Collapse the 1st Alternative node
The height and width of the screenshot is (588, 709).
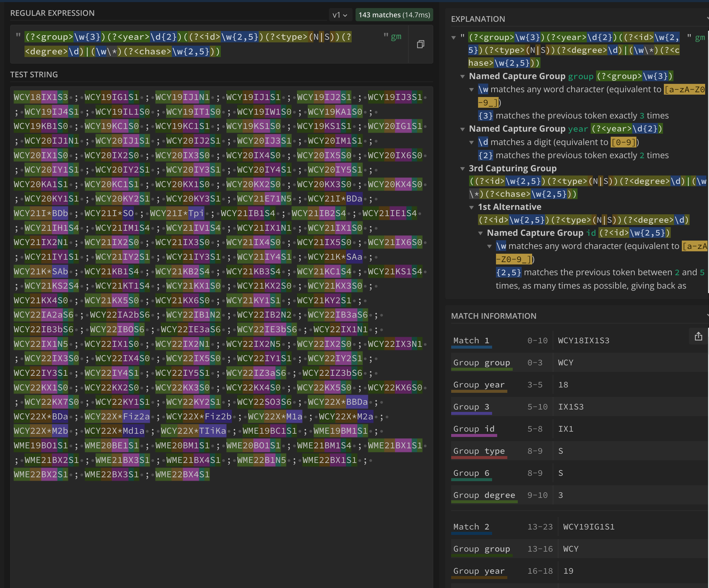click(x=471, y=207)
